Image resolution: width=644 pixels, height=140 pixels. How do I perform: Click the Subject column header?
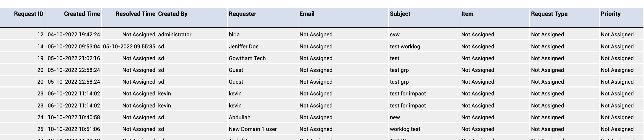coord(400,14)
